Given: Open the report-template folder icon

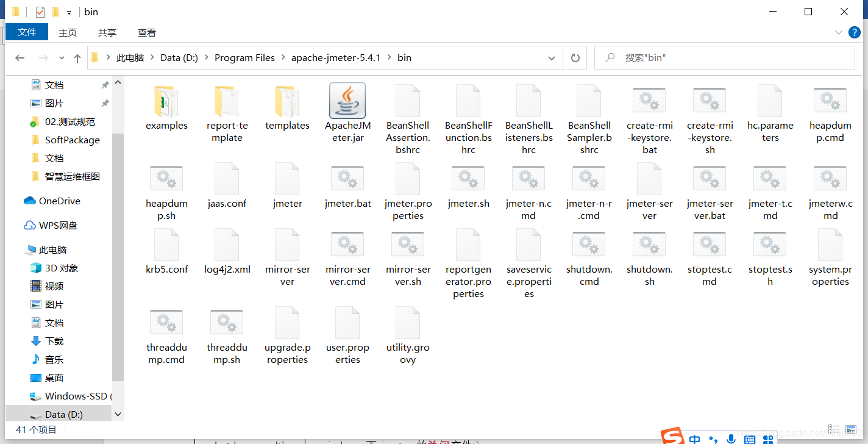Looking at the screenshot, I should [x=227, y=101].
